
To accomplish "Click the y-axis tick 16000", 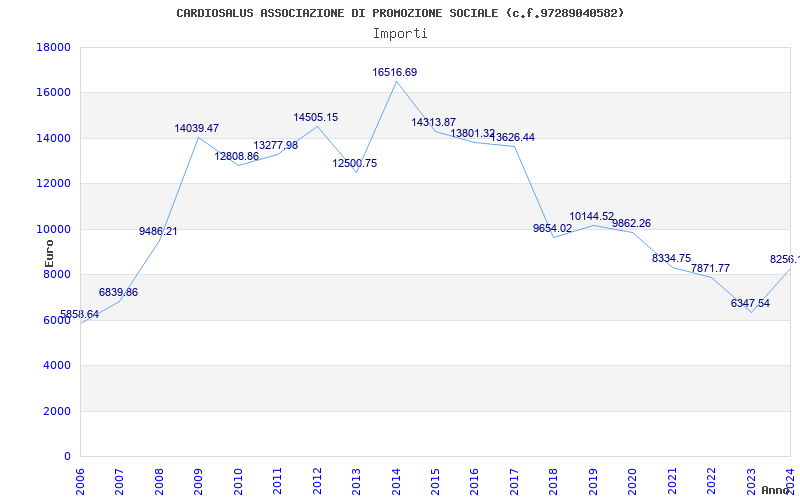I will pos(54,92).
